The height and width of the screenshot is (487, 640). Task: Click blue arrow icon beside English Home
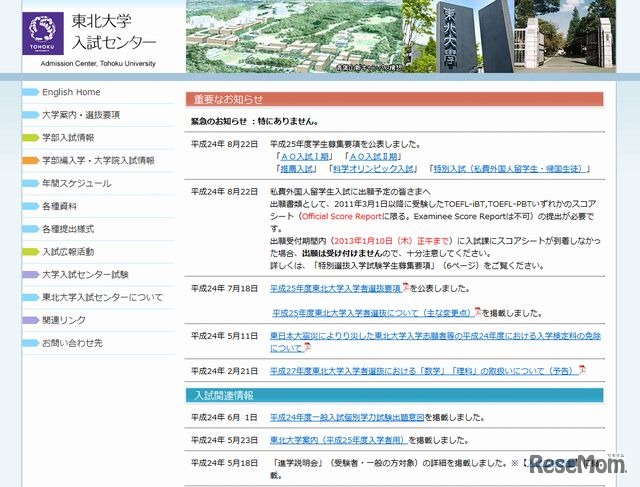[x=31, y=92]
